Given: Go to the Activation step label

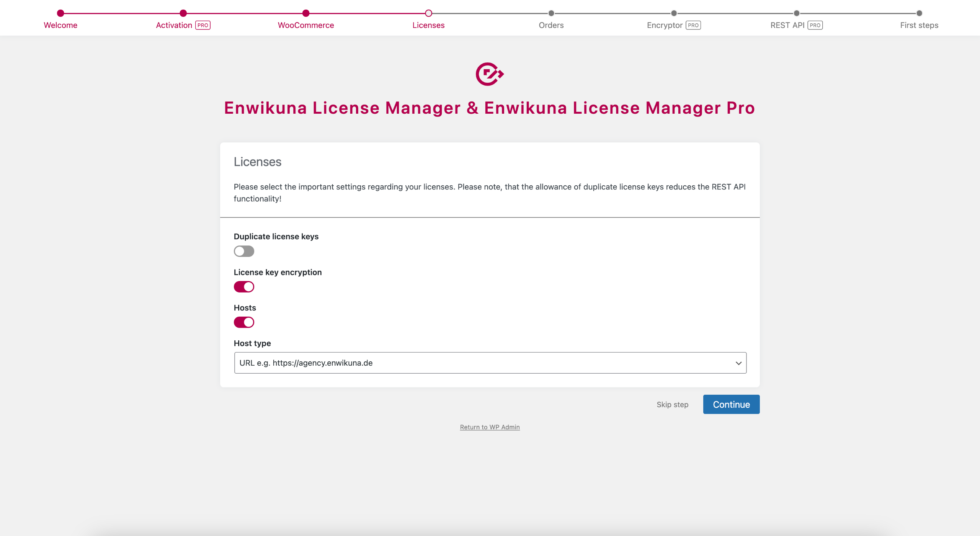Looking at the screenshot, I should [x=174, y=25].
